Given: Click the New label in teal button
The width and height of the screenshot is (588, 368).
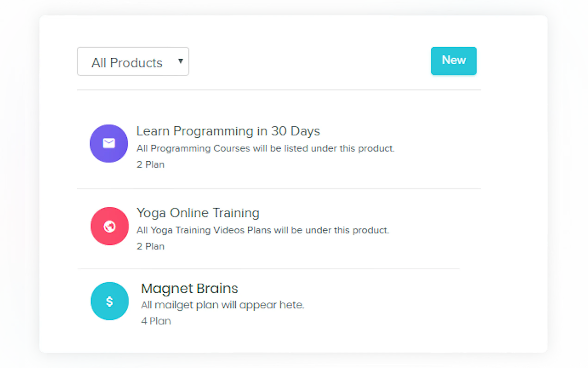Looking at the screenshot, I should coord(454,60).
